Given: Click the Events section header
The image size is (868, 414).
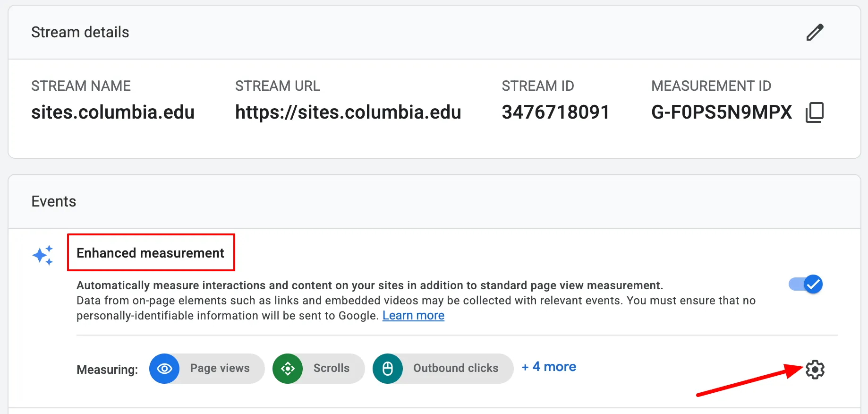Looking at the screenshot, I should pyautogui.click(x=54, y=201).
